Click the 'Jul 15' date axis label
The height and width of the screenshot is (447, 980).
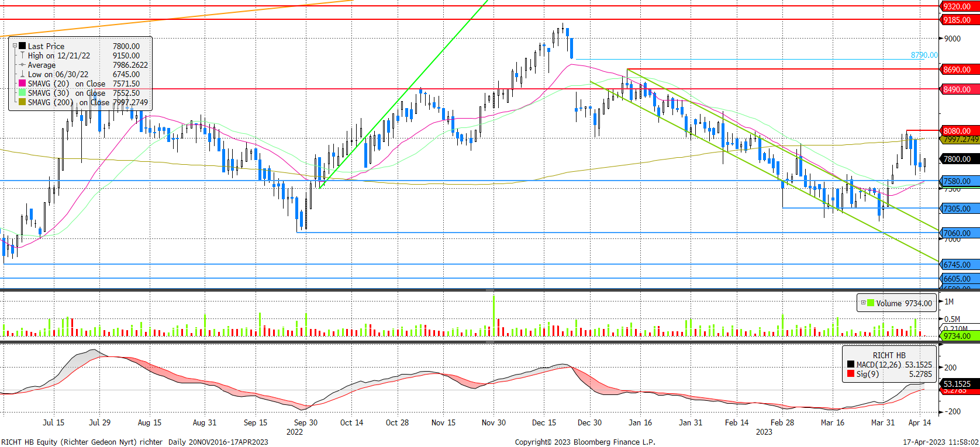click(54, 422)
